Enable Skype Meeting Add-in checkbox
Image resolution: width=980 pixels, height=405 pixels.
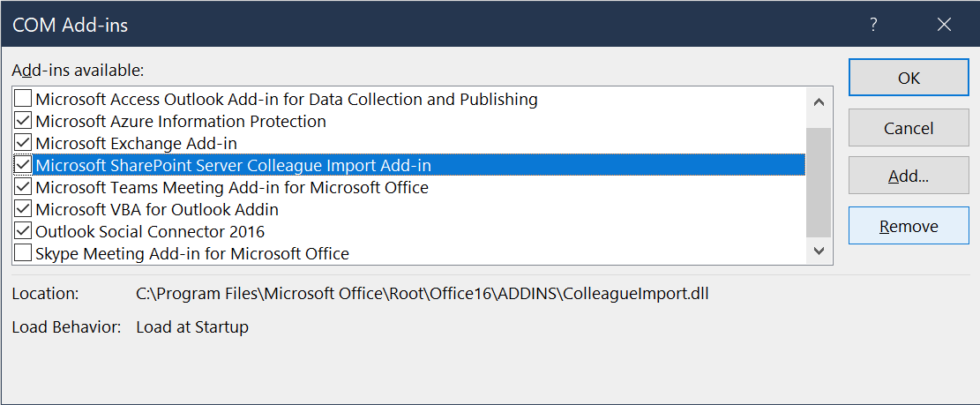click(x=24, y=253)
